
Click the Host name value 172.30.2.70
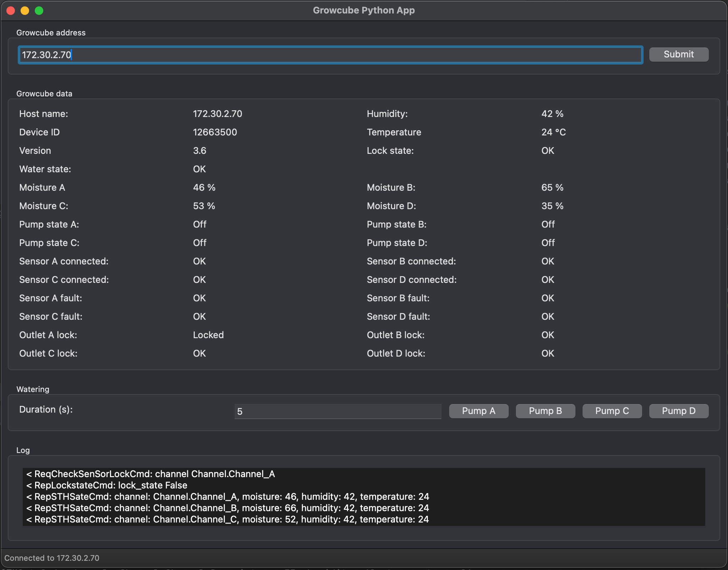pos(217,114)
